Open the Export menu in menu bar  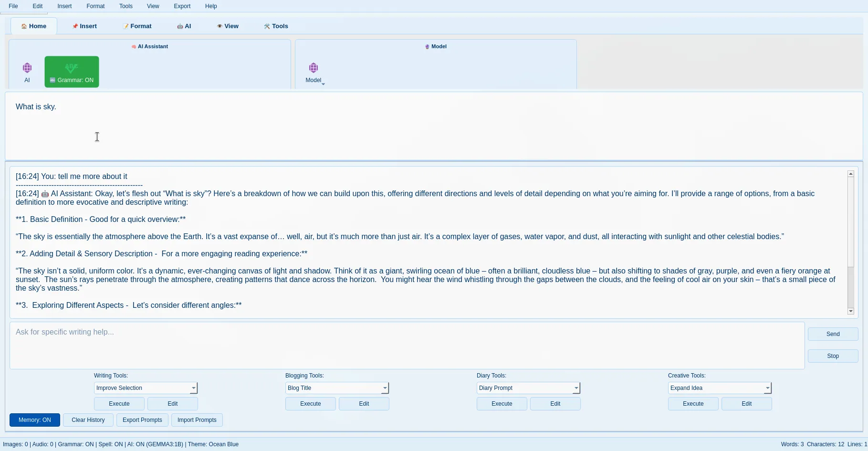coord(182,6)
